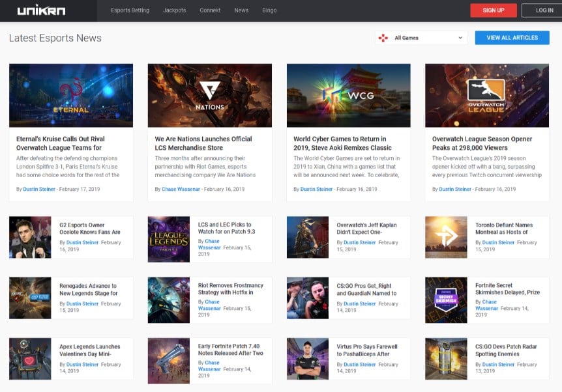Click the 'Latest Esports News' heading
This screenshot has height=392, width=562.
coord(55,38)
